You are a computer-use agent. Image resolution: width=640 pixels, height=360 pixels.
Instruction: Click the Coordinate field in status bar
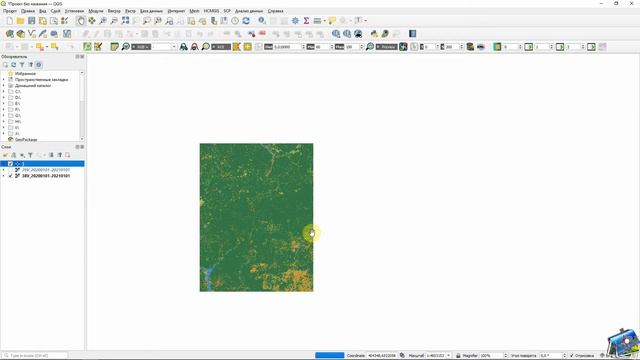point(382,356)
